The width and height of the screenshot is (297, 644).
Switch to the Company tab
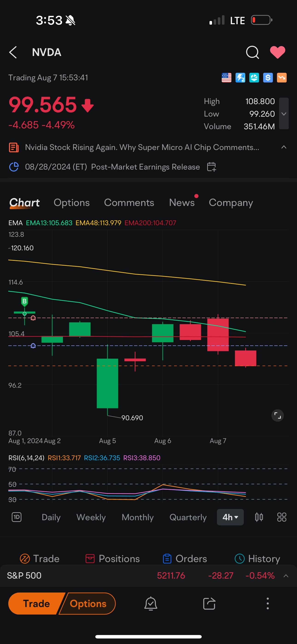[x=231, y=203]
